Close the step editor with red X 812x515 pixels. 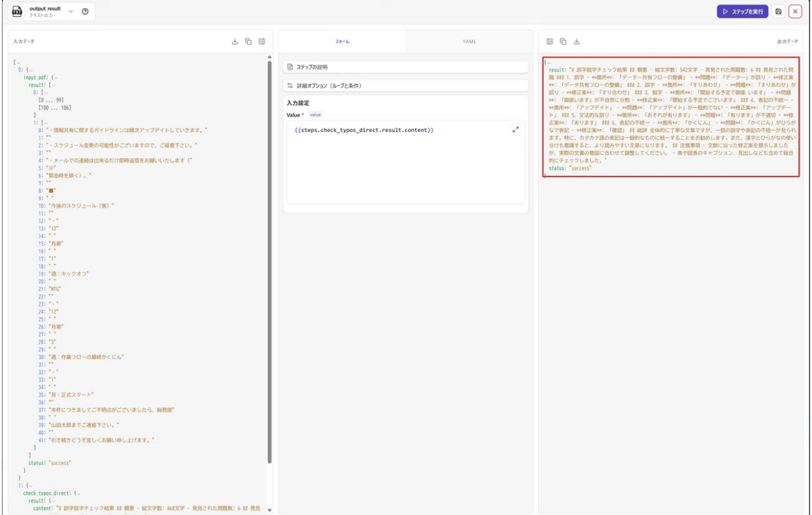[x=795, y=12]
